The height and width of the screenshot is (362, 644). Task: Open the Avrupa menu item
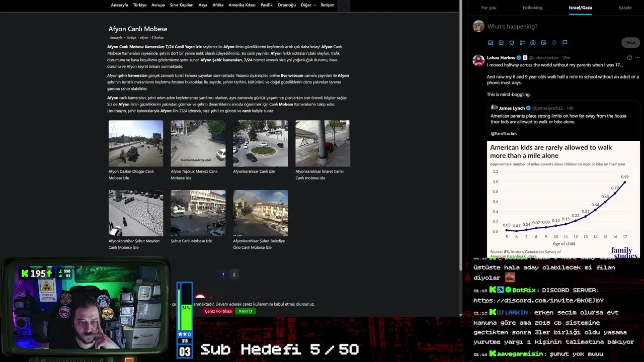point(158,5)
